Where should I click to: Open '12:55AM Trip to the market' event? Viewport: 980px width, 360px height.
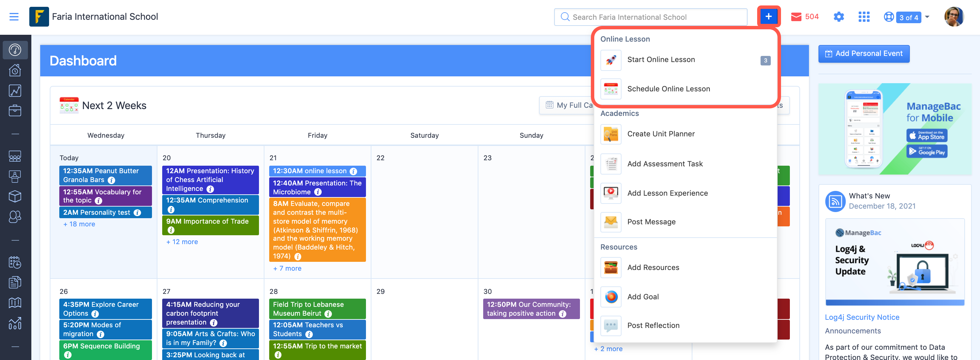[x=317, y=350]
